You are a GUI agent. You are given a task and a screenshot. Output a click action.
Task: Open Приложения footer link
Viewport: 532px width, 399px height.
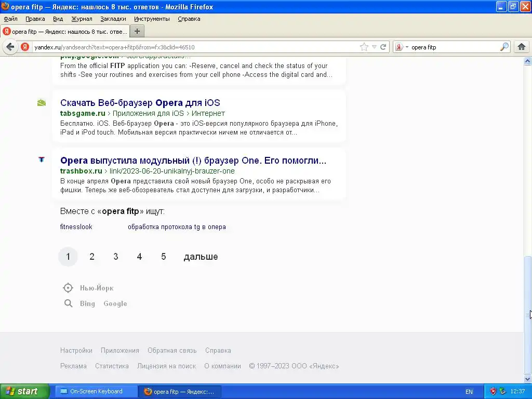click(120, 351)
